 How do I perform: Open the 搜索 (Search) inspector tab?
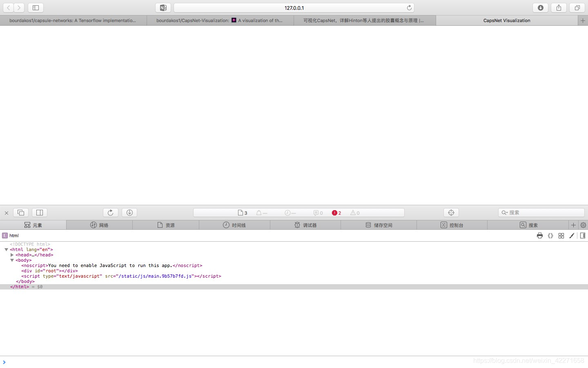528,225
